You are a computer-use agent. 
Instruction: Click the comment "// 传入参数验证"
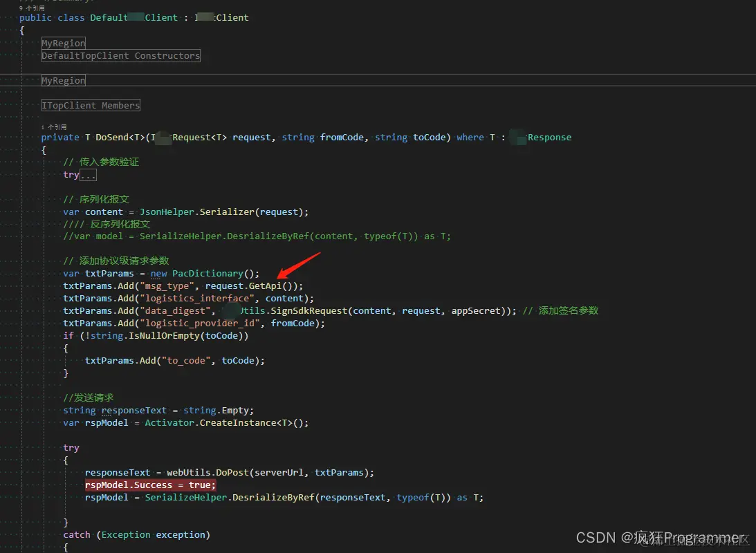coord(101,162)
